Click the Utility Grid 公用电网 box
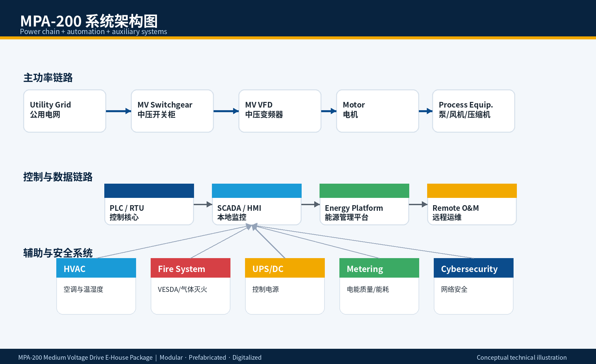Viewport: 596px width, 364px height. pyautogui.click(x=65, y=111)
